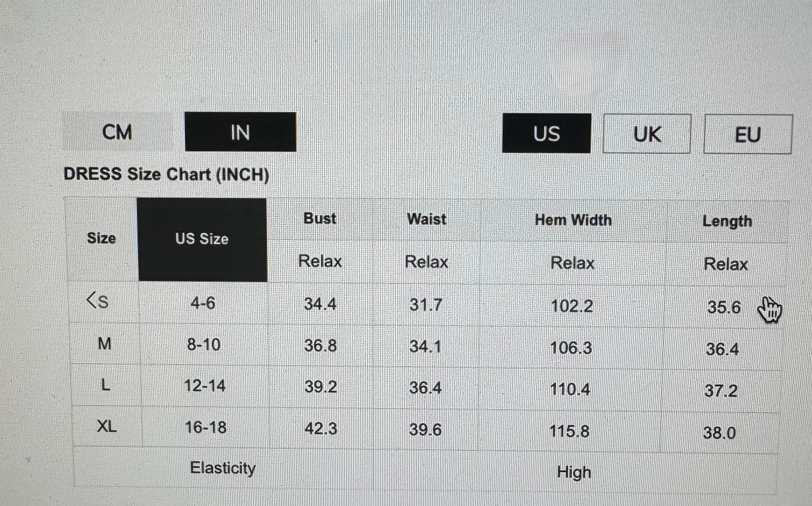The image size is (812, 506).
Task: Click the Hem Width column heading
Action: (573, 220)
